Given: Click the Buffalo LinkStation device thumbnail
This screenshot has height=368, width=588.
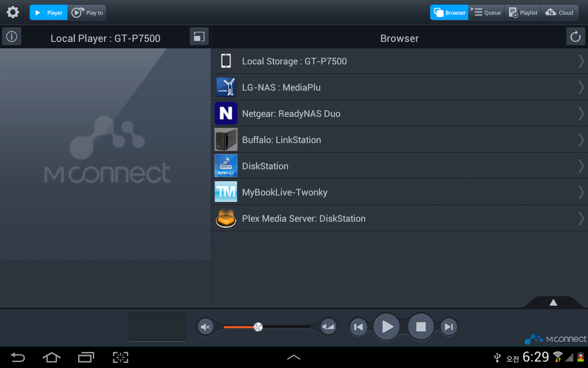Looking at the screenshot, I should click(x=226, y=139).
